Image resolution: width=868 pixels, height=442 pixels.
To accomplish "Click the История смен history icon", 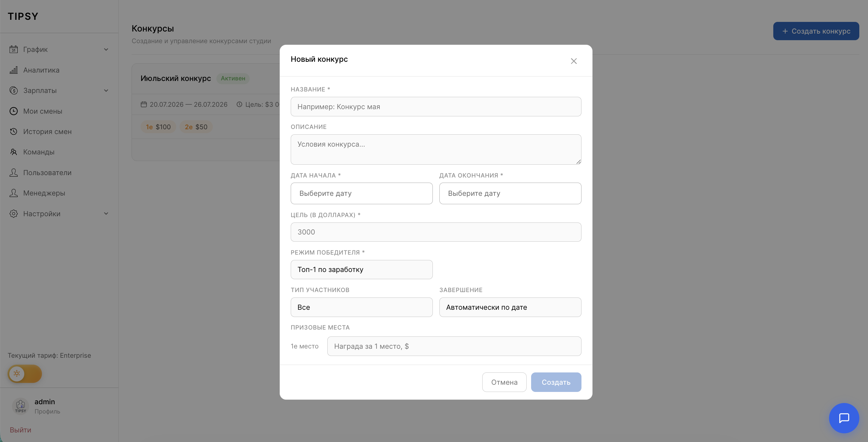I will point(13,131).
